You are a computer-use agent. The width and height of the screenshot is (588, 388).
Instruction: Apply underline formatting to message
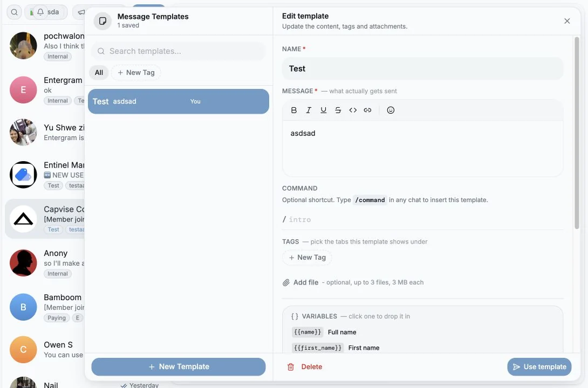click(x=323, y=110)
